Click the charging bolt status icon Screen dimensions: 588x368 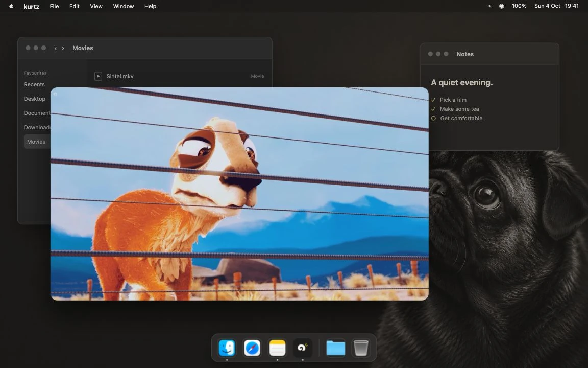(x=489, y=6)
